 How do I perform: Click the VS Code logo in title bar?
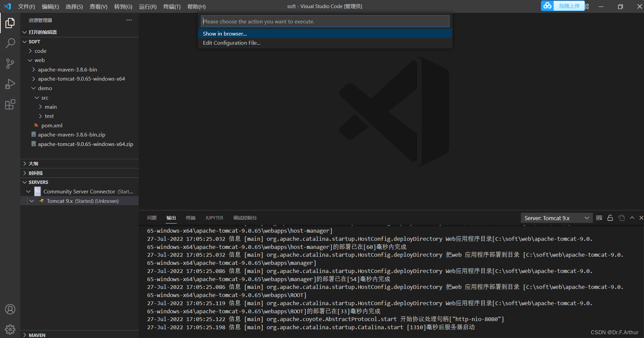[7, 6]
